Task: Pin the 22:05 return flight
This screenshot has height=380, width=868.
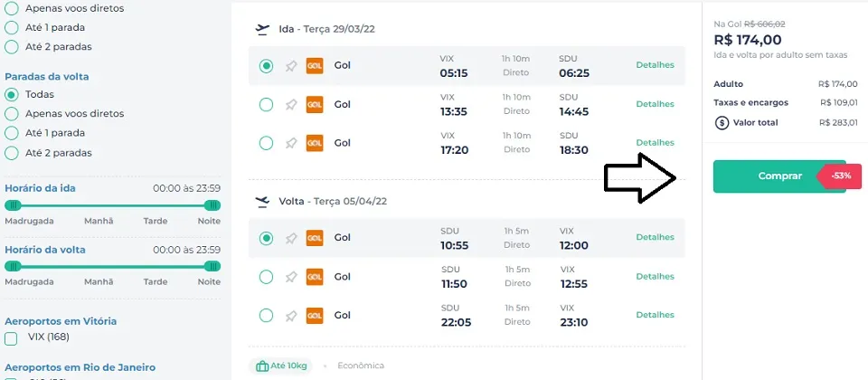Action: (x=291, y=316)
